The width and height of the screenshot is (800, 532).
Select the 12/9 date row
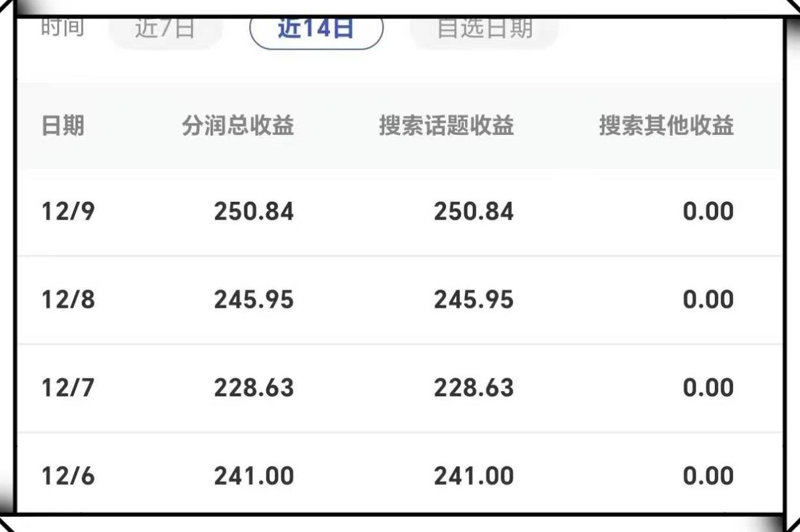68,212
